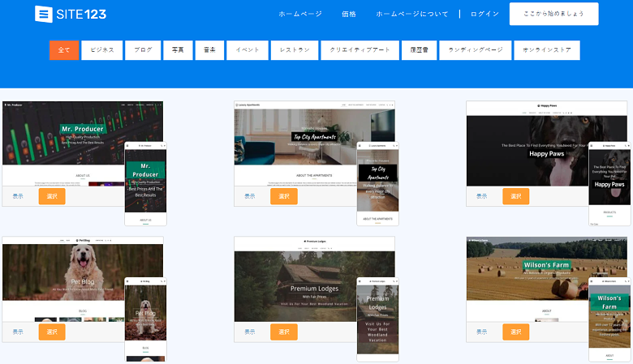
Task: Select the 履歴書 category tab
Action: [419, 50]
